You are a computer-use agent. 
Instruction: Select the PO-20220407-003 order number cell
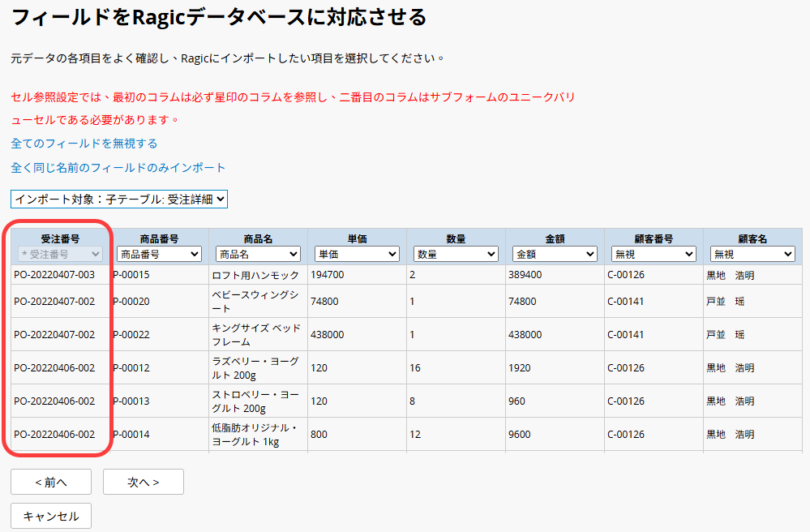(54, 275)
